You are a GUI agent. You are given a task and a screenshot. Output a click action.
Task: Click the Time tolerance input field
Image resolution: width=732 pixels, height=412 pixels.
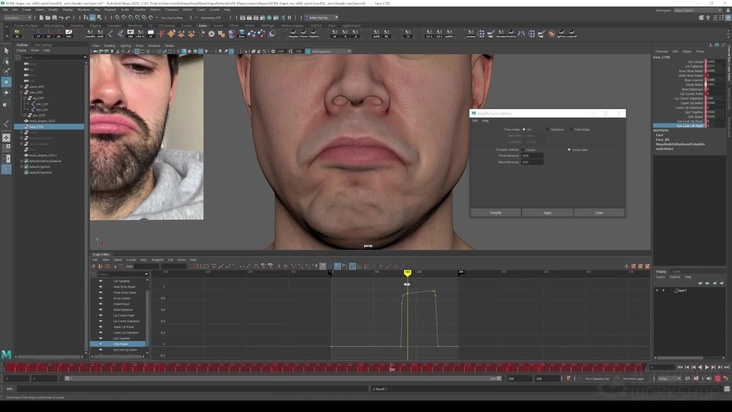pos(533,156)
